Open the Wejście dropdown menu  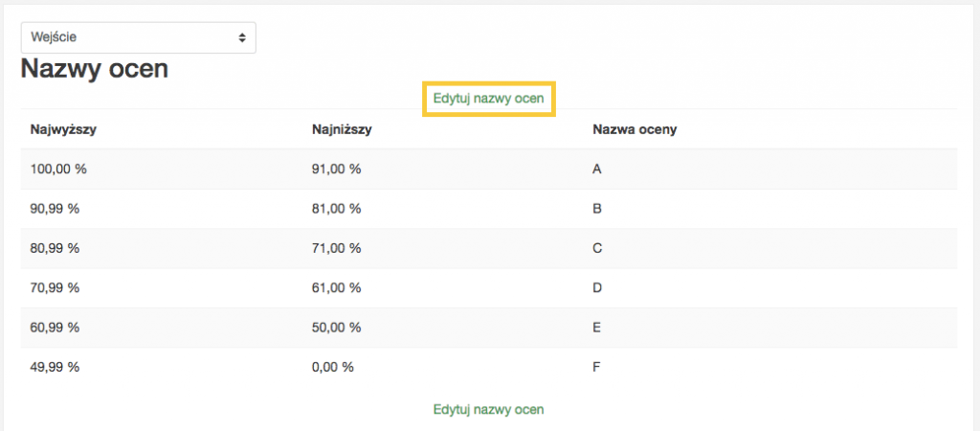coord(138,37)
